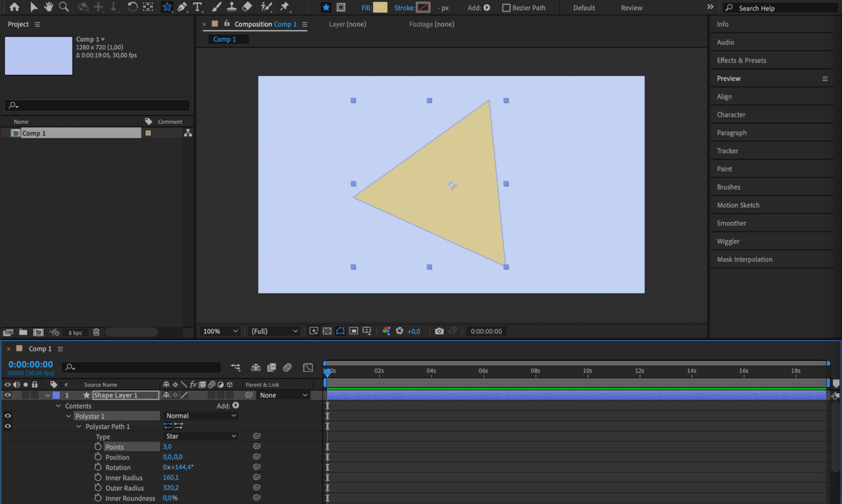
Task: Select the Pen tool
Action: (x=182, y=7)
